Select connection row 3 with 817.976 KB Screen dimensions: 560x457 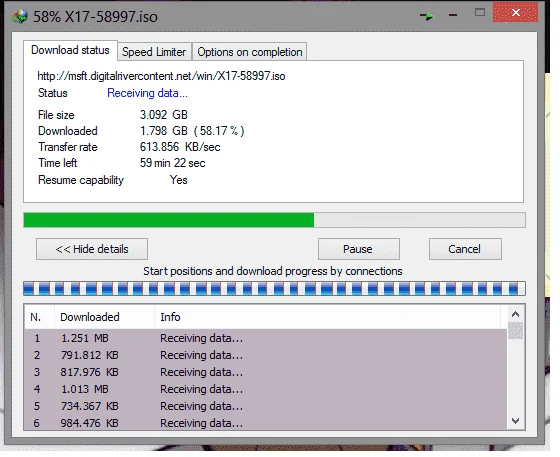(266, 372)
